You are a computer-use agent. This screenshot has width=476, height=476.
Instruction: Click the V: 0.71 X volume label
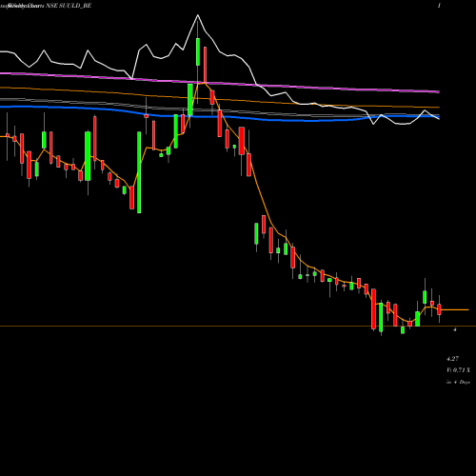(x=458, y=370)
